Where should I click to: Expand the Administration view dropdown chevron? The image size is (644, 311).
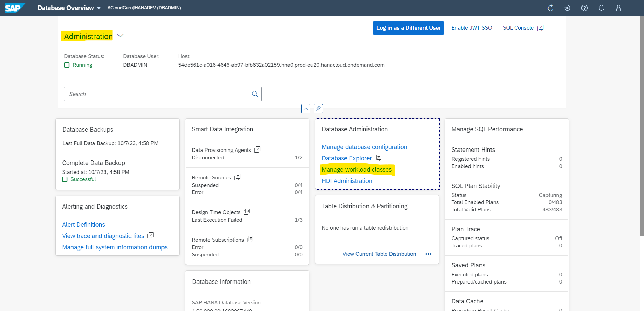click(x=120, y=36)
